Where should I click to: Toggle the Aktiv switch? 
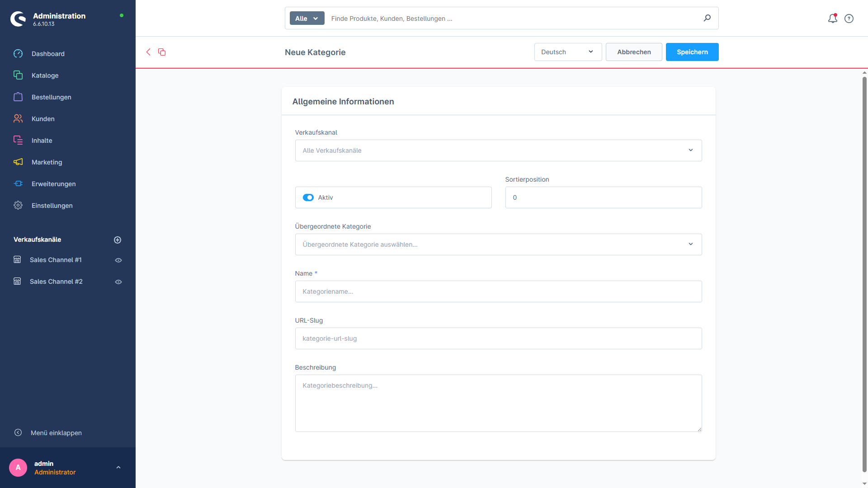308,197
